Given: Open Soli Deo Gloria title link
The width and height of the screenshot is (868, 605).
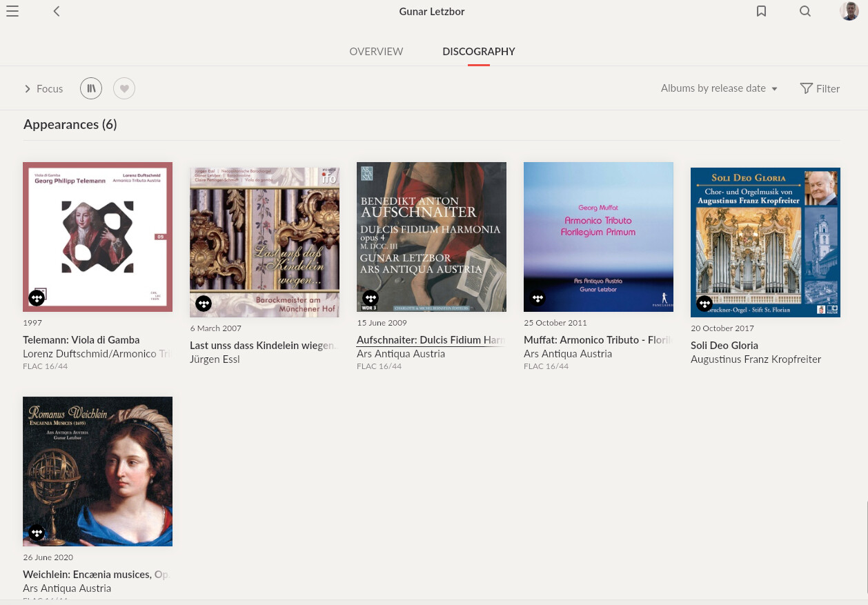Looking at the screenshot, I should (724, 346).
